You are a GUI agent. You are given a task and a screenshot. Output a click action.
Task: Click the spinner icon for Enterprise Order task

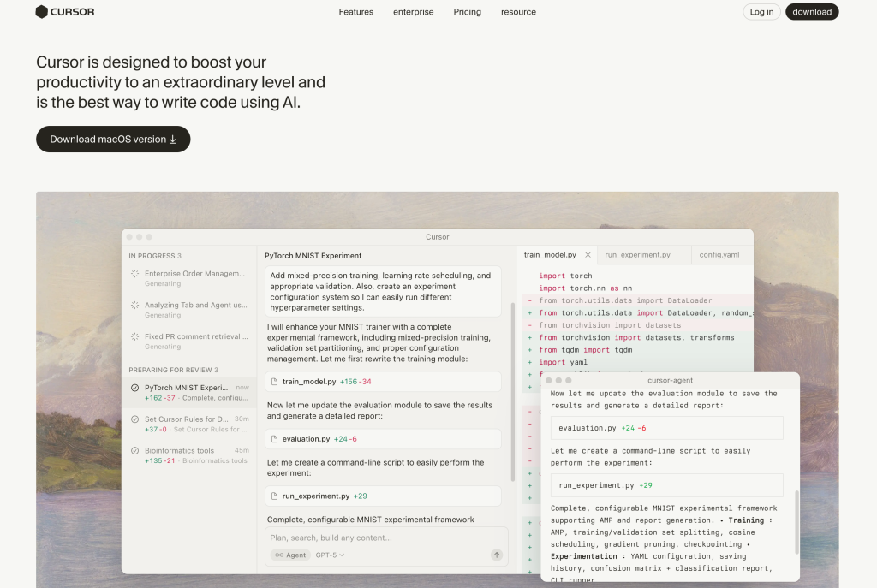(135, 274)
